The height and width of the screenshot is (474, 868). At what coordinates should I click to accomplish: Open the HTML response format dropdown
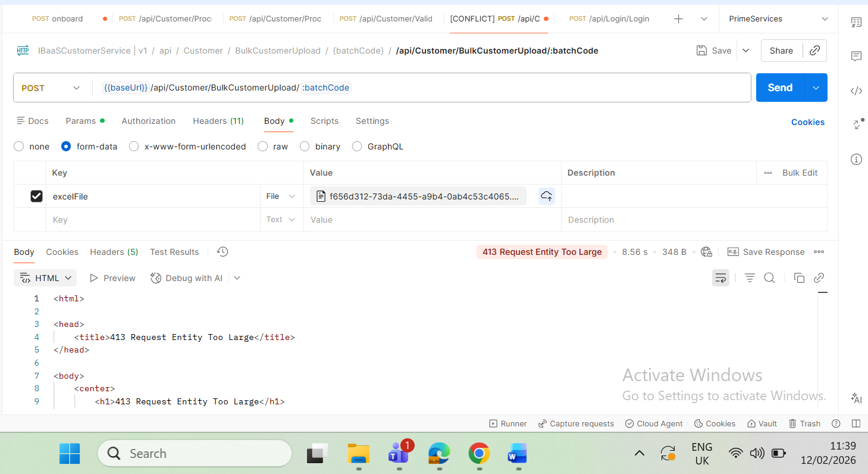pyautogui.click(x=46, y=278)
